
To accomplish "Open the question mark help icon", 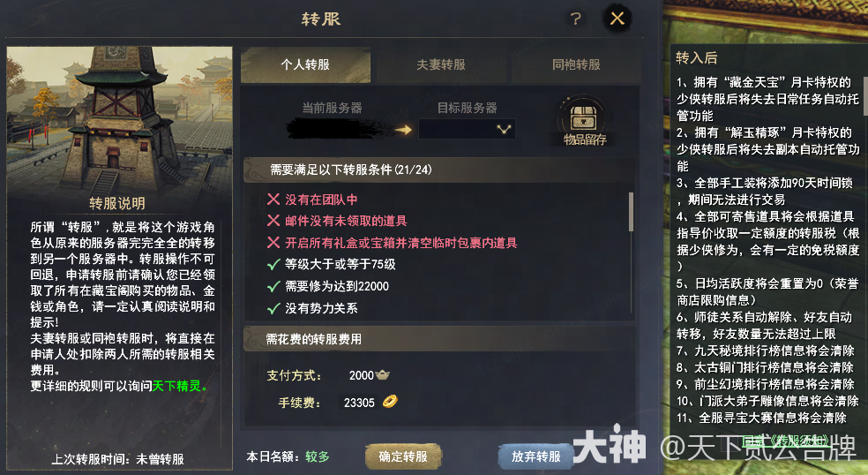I will [x=576, y=19].
